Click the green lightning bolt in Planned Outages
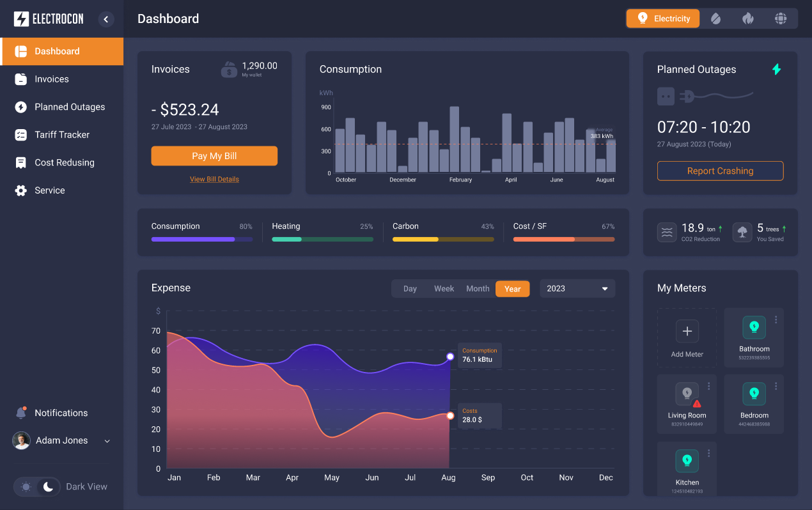Viewport: 812px width, 510px height. (776, 69)
